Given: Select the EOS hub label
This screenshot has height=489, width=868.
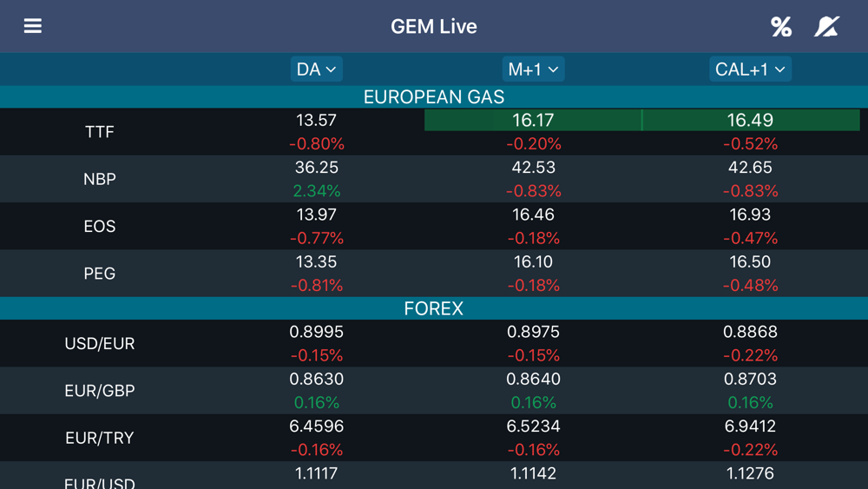Looking at the screenshot, I should [100, 226].
